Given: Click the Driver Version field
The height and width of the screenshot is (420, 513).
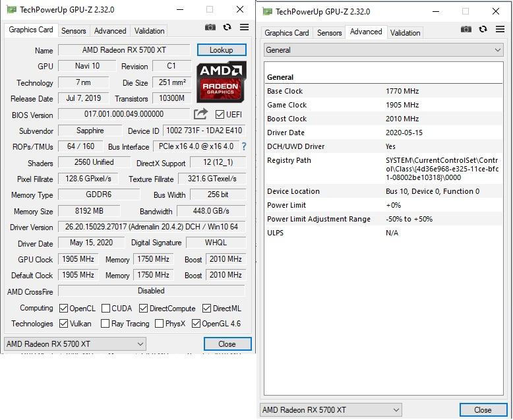Looking at the screenshot, I should tap(152, 226).
